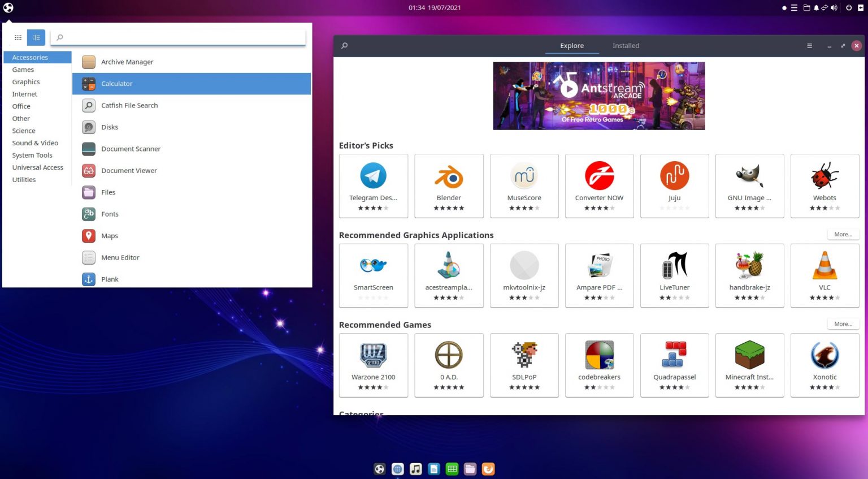Click the star rating under MuseScore
Screen dimensions: 868x479
coord(524,208)
